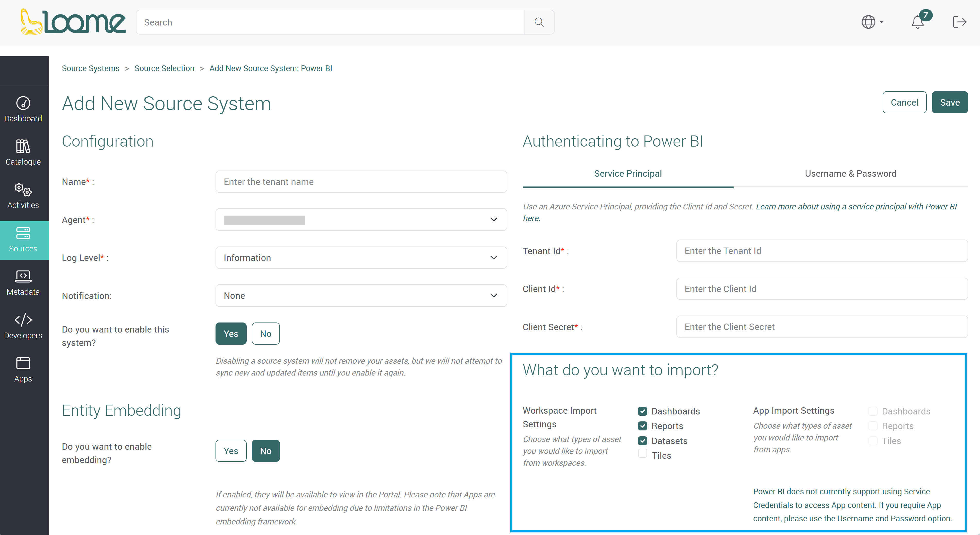The height and width of the screenshot is (535, 980).
Task: Focus the Tenant Id field
Action: point(822,251)
